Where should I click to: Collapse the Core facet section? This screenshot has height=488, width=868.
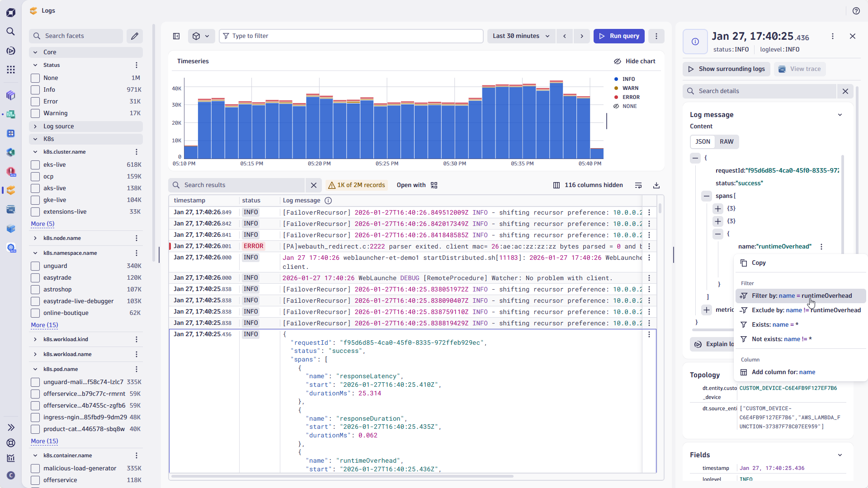35,52
